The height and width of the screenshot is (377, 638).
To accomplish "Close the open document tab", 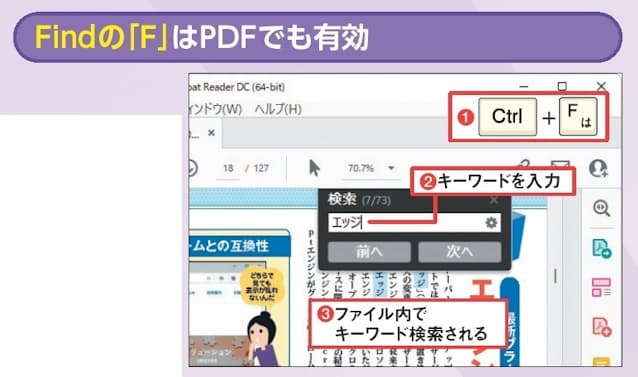I will 211,133.
